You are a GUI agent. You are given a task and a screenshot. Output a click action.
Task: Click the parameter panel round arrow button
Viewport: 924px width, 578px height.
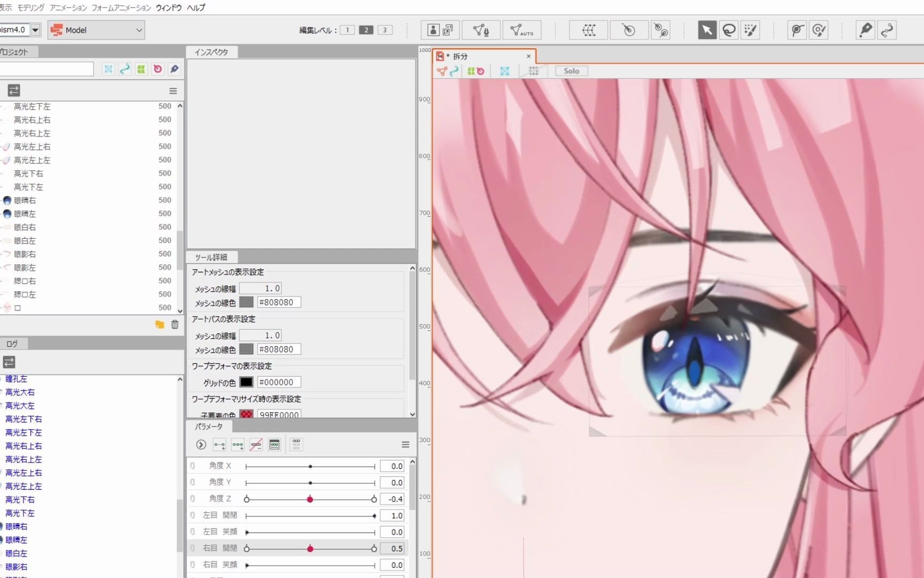[201, 445]
